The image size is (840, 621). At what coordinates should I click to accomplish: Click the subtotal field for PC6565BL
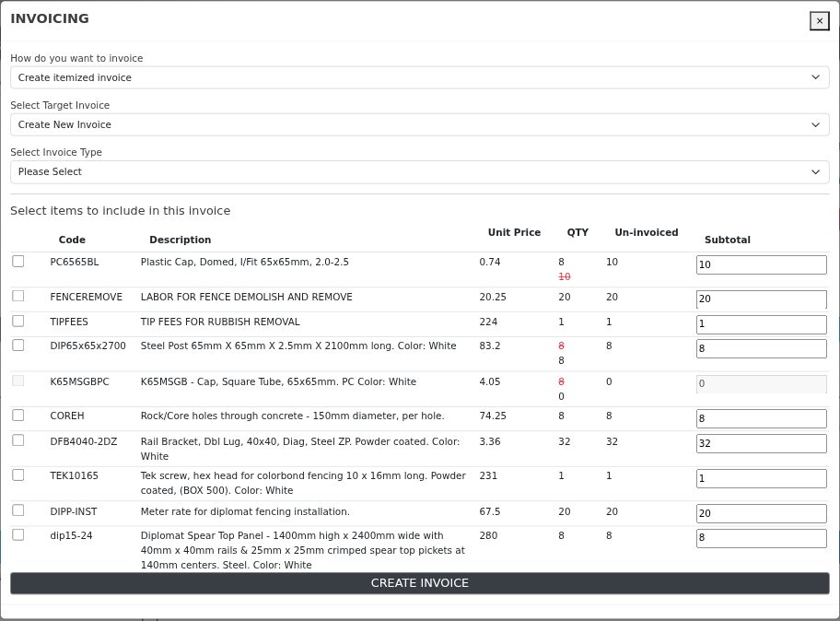coord(761,264)
